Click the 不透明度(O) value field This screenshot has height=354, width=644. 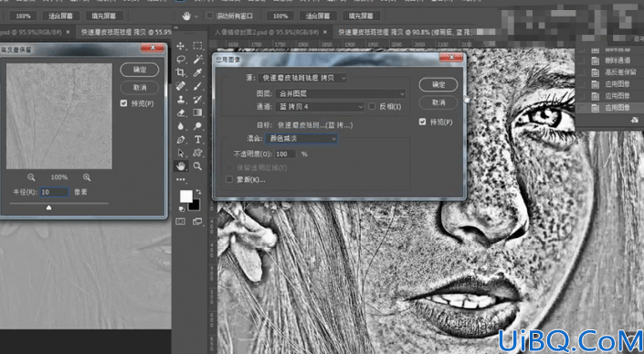(x=285, y=154)
